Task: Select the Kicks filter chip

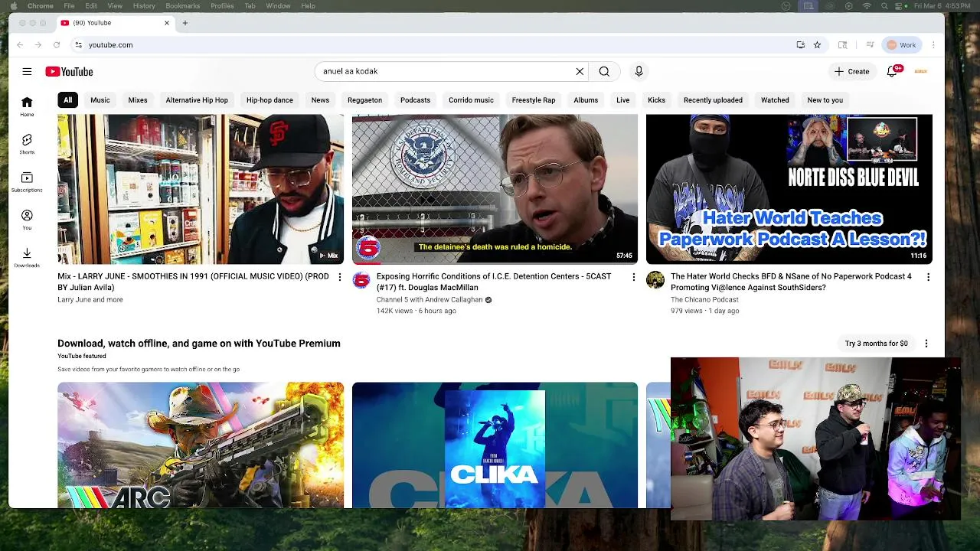Action: (656, 100)
